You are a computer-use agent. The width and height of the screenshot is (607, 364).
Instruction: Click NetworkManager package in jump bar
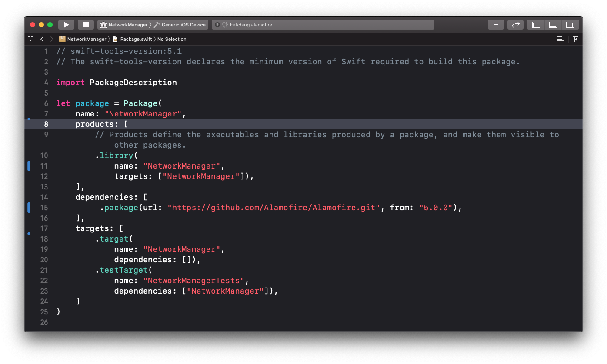[86, 39]
